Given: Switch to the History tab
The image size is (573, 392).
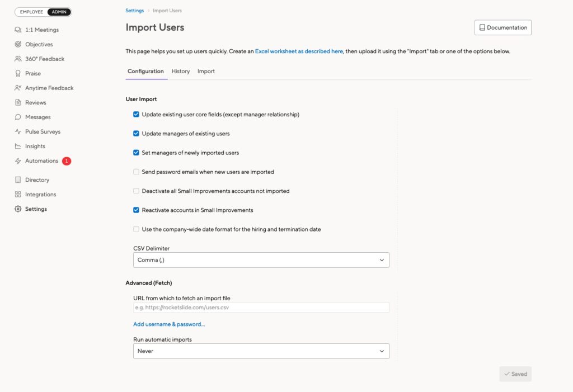Looking at the screenshot, I should coord(181,71).
